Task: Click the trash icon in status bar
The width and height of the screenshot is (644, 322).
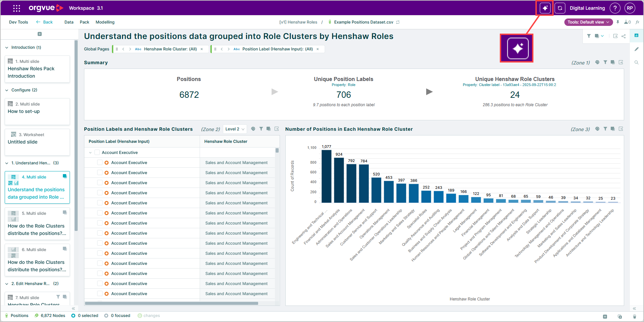Action: (634, 316)
